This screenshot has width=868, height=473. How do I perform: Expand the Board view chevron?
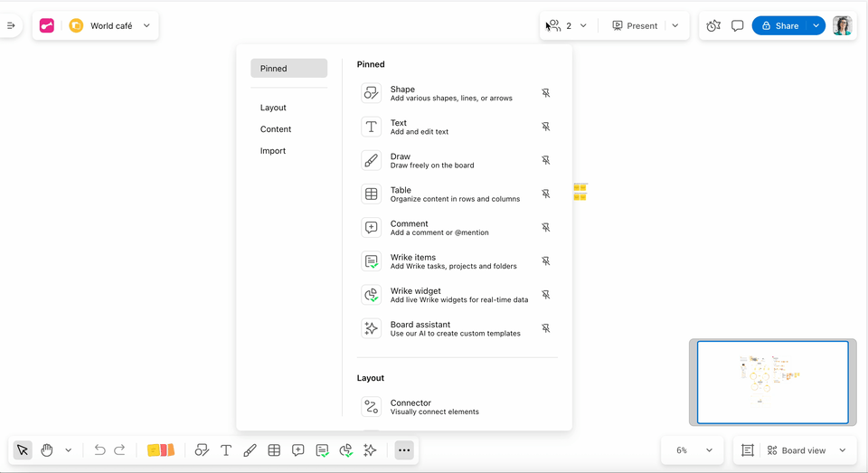tap(843, 450)
